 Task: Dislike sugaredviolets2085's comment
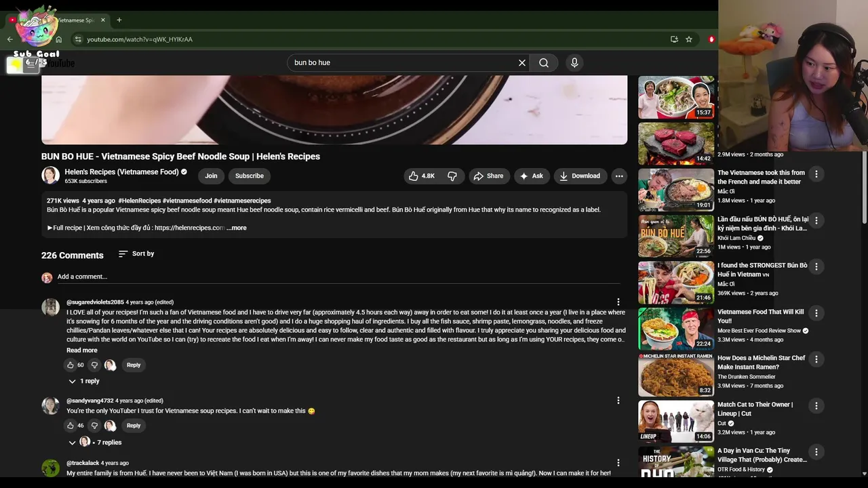pos(94,365)
